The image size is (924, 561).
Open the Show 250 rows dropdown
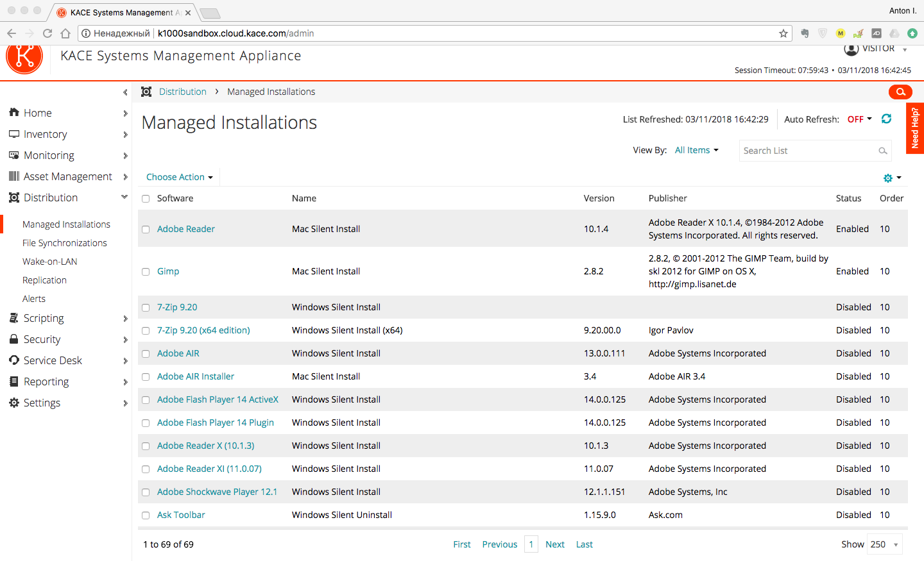point(885,544)
